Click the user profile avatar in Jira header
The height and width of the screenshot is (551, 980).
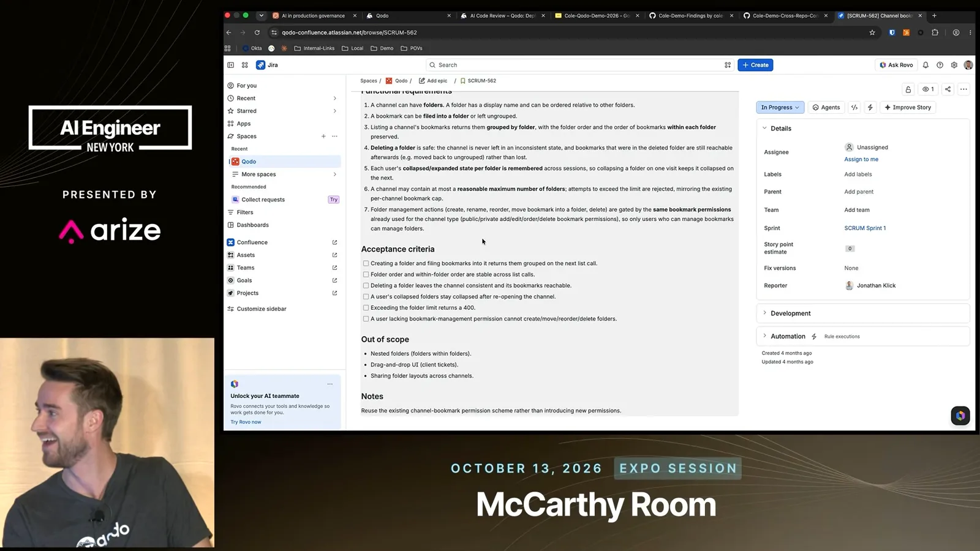point(968,65)
